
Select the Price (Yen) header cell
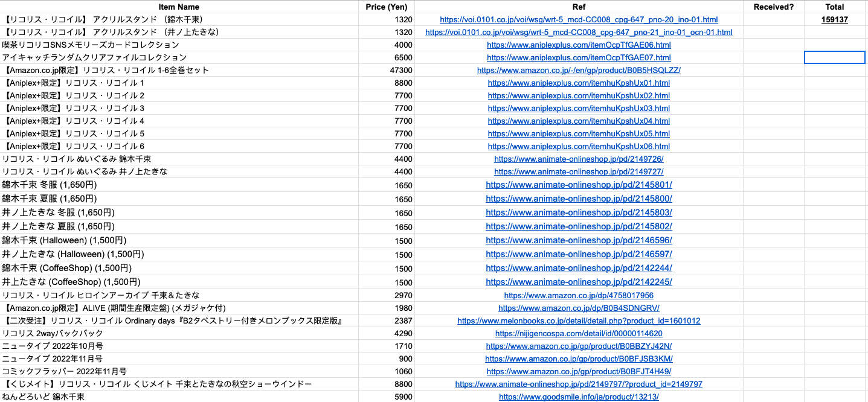[387, 7]
